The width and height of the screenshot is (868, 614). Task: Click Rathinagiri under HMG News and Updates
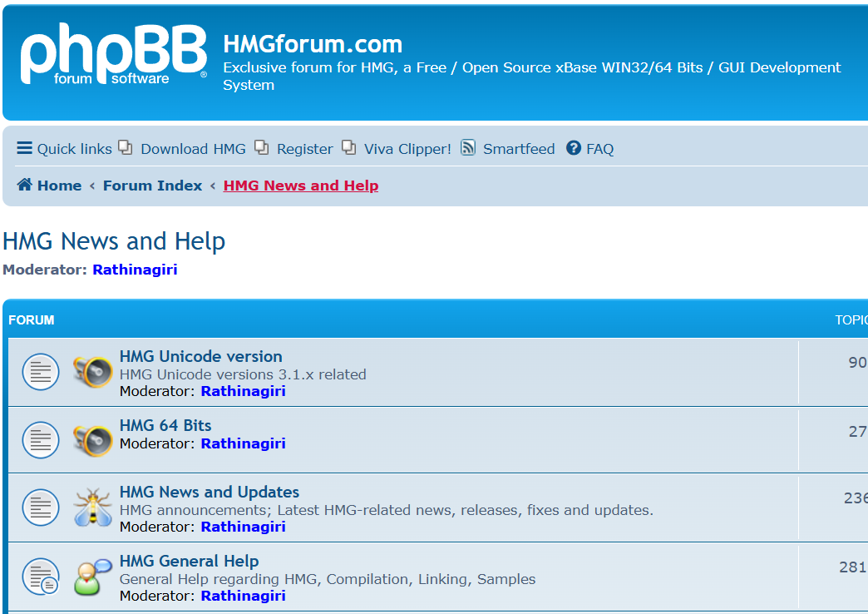coord(243,527)
